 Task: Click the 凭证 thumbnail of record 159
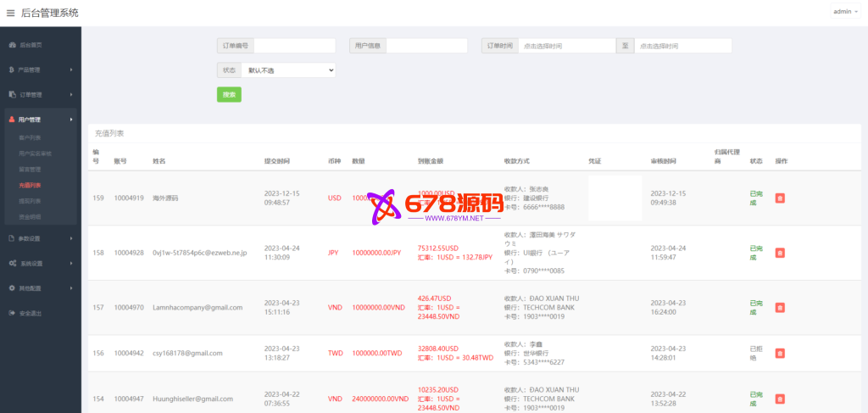[615, 198]
